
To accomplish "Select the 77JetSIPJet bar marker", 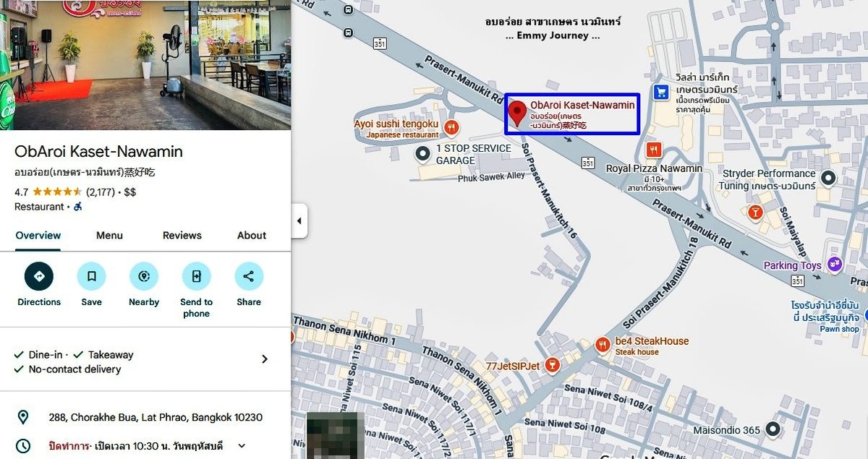I will pyautogui.click(x=553, y=365).
